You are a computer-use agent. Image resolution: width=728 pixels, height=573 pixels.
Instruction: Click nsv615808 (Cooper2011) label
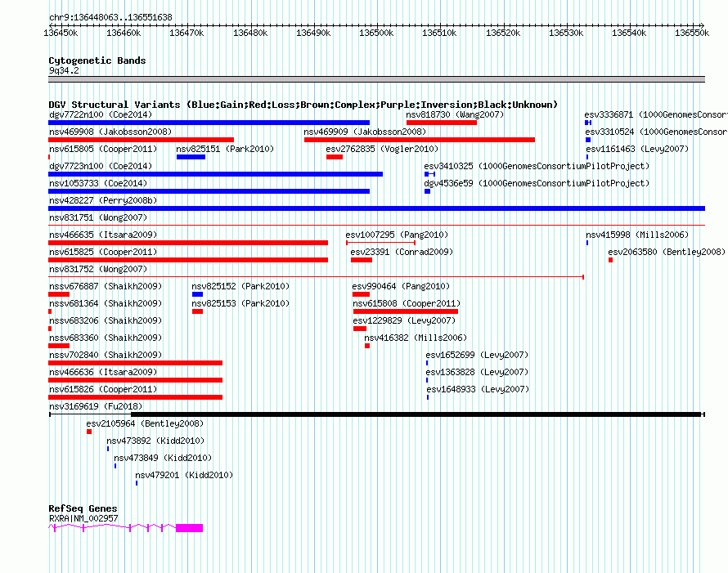407,303
